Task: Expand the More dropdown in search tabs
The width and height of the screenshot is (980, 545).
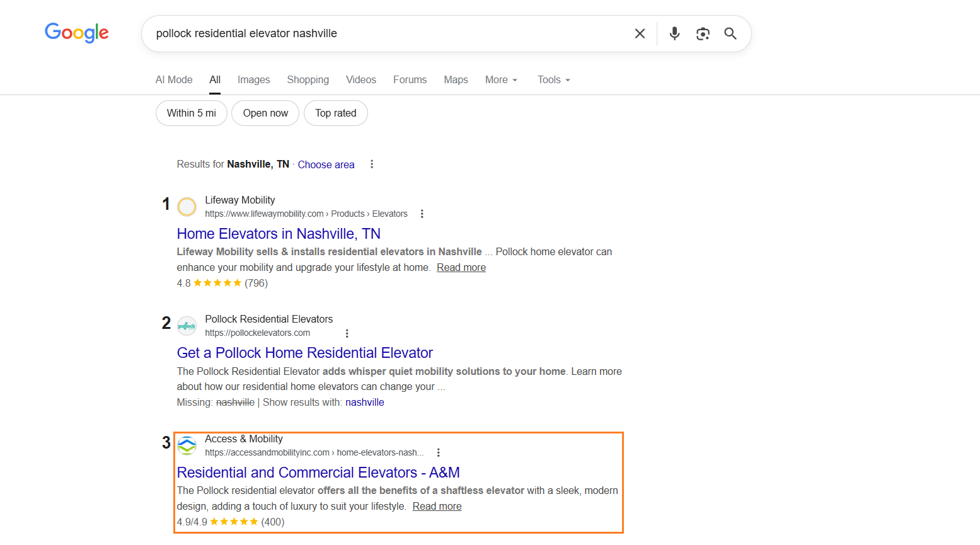Action: click(x=501, y=80)
